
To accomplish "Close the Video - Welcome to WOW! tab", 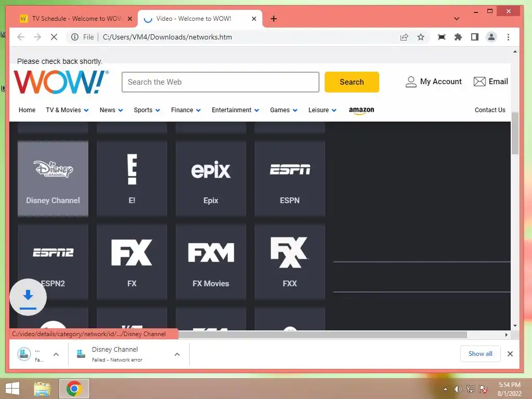I will point(254,19).
